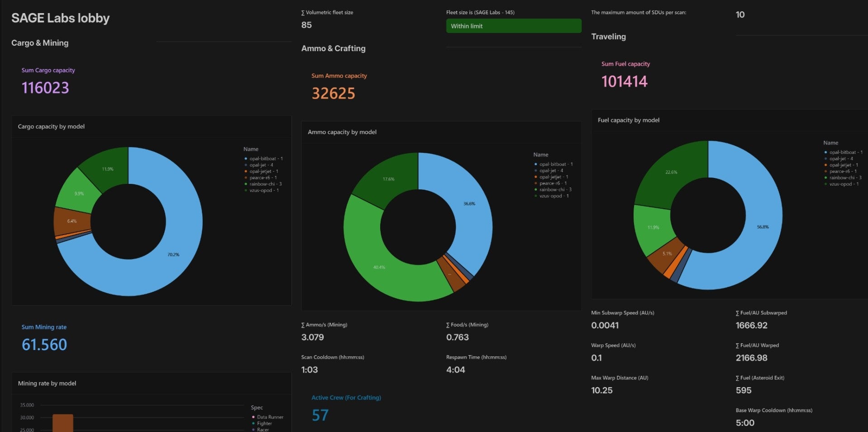Click the Ammo/s (Mining) value 3.079
Viewport: 868px width, 432px height.
click(313, 337)
